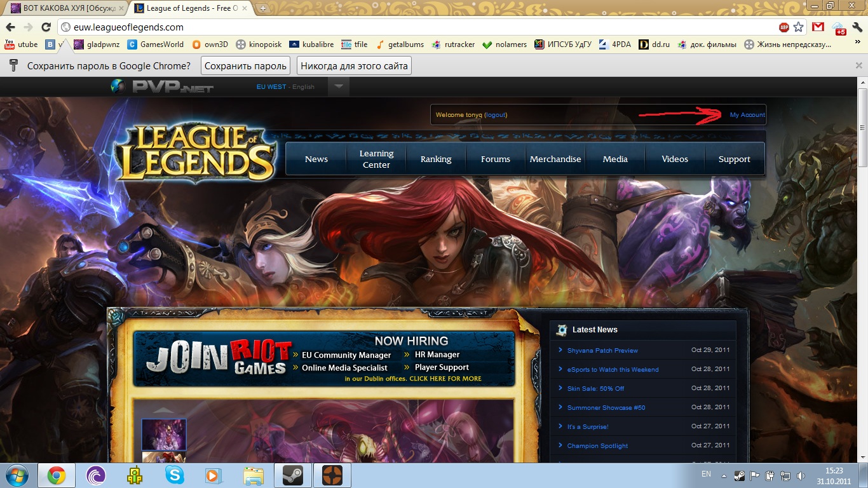Open Steam from the taskbar
This screenshot has height=488, width=868.
point(293,475)
